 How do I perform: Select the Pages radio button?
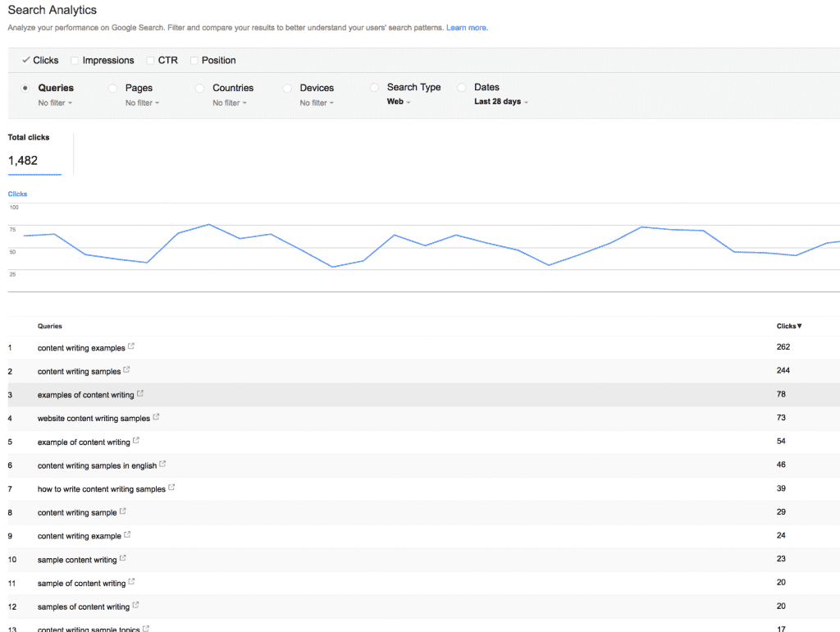(113, 88)
